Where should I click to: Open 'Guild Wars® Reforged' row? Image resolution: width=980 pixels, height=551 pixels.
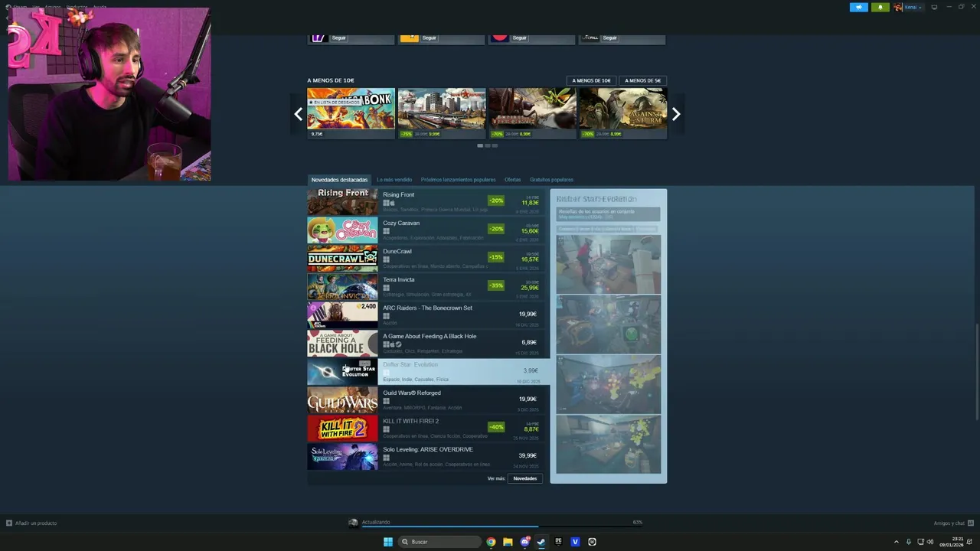[x=425, y=400]
